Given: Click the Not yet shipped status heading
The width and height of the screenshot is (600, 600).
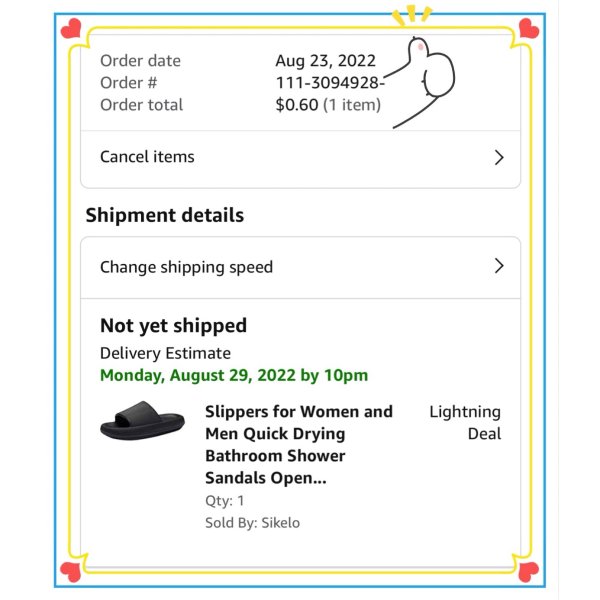Looking at the screenshot, I should click(173, 326).
